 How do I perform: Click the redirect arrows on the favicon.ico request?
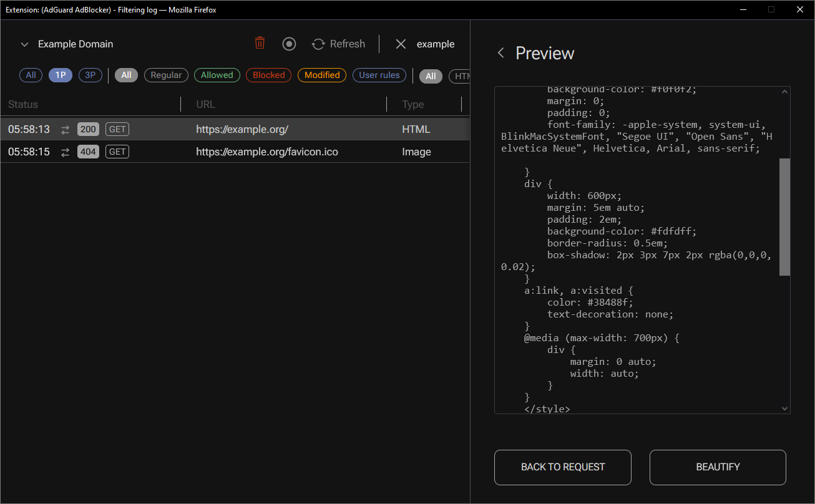[x=65, y=152]
